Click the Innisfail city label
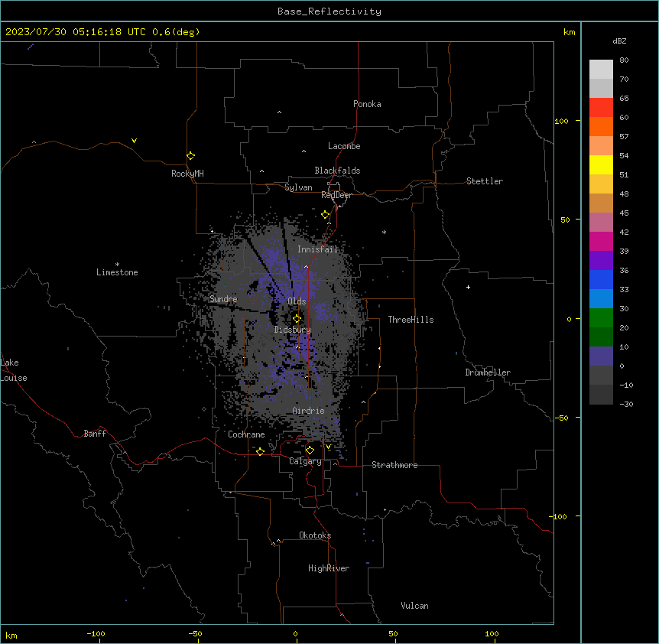 pos(318,249)
